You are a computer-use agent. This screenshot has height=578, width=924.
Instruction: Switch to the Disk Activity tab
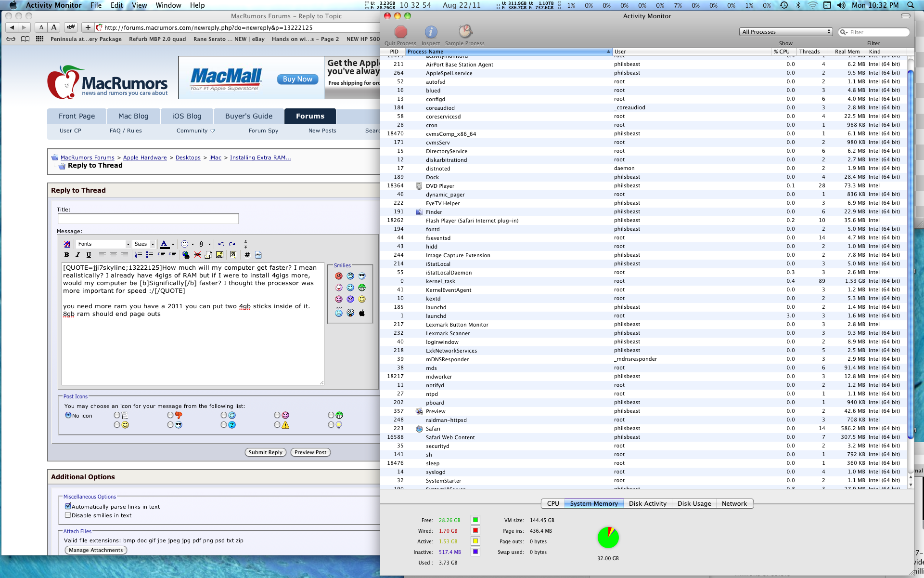(647, 503)
